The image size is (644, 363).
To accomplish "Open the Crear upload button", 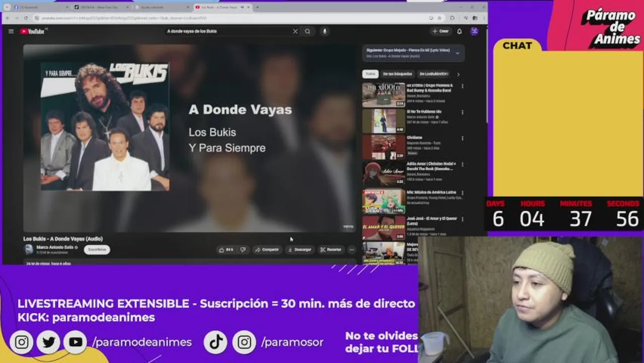I will point(441,31).
